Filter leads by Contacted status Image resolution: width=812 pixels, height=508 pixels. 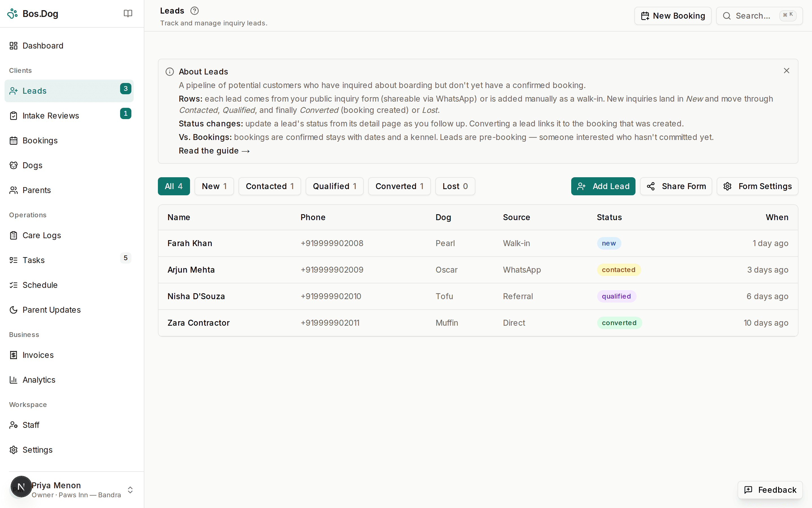click(270, 186)
